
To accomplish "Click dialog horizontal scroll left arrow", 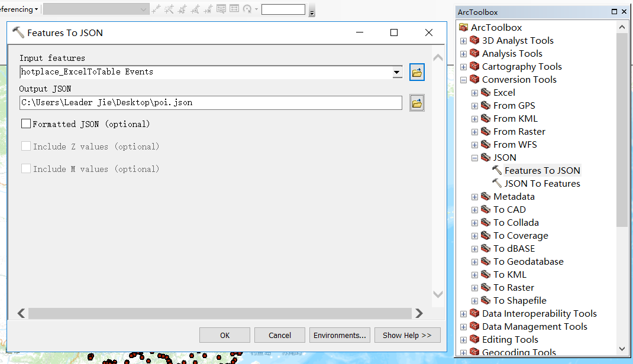I will (x=21, y=313).
